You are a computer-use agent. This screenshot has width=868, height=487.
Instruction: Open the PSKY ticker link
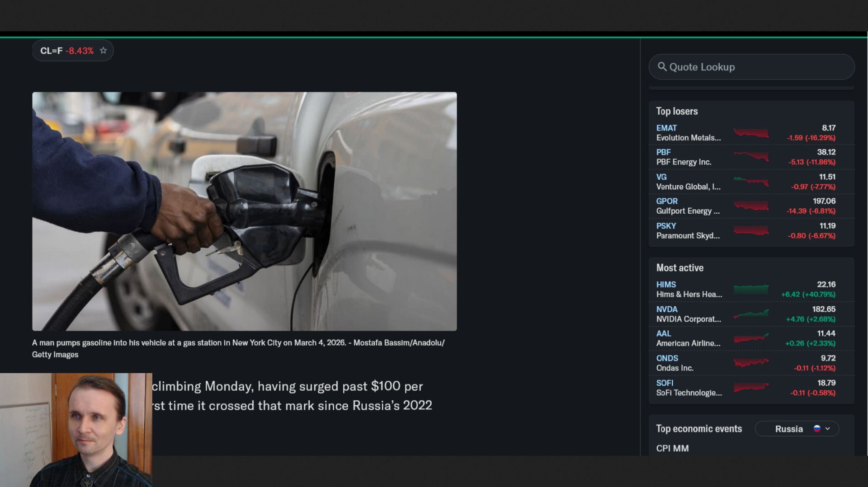pyautogui.click(x=666, y=226)
